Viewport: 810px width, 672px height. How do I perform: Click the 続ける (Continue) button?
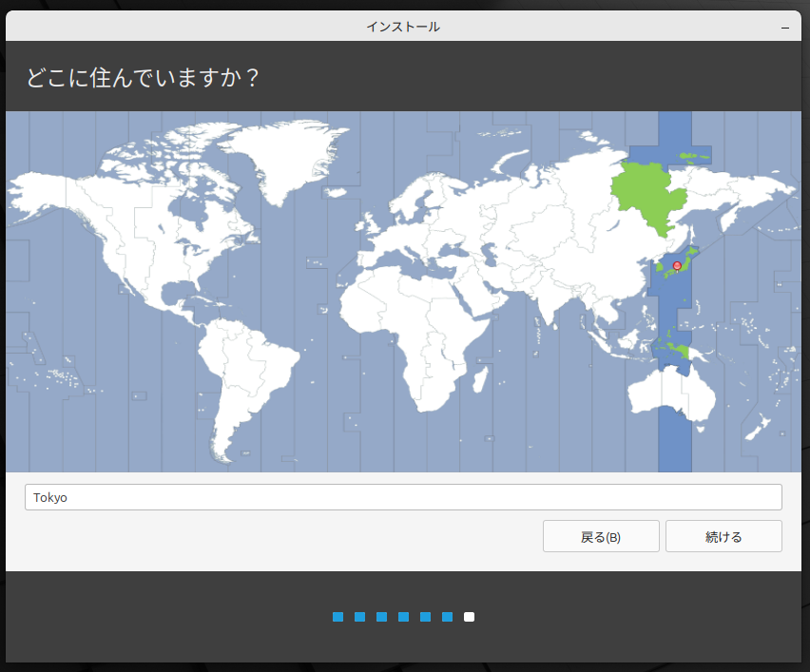tap(723, 536)
